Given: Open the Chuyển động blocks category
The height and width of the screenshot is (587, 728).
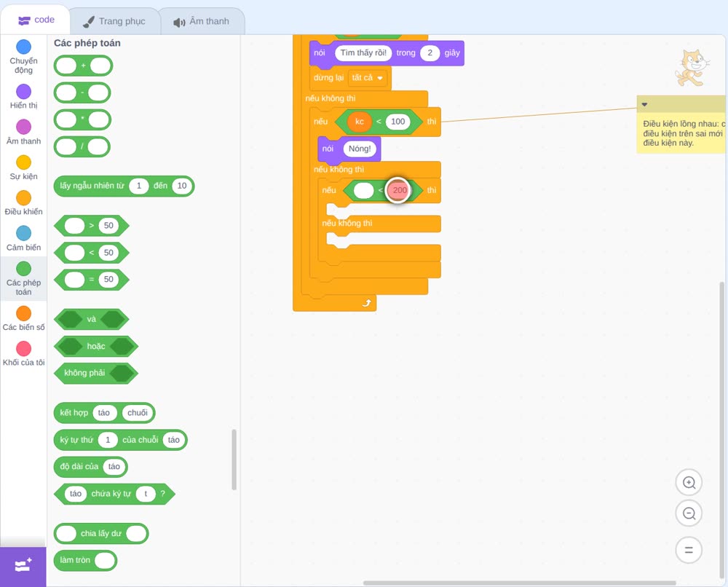Looking at the screenshot, I should (x=23, y=57).
